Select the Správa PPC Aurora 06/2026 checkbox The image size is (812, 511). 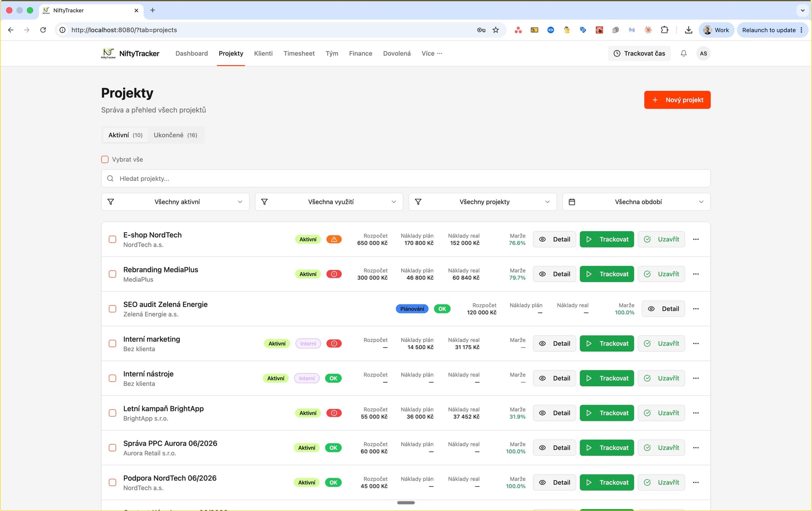tap(113, 448)
